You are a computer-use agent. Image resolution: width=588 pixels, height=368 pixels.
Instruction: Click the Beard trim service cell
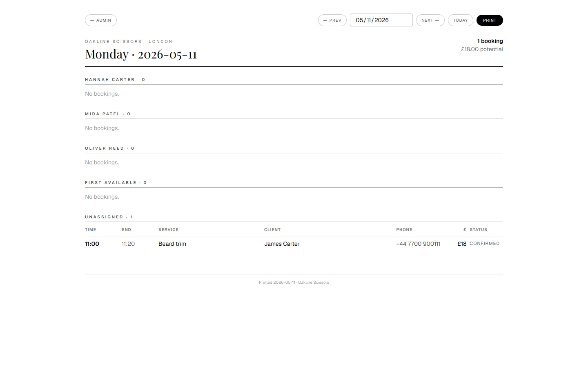tap(172, 244)
